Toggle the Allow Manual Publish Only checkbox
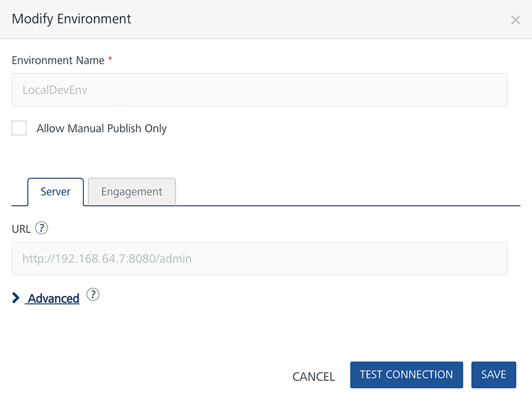The width and height of the screenshot is (532, 404). [x=20, y=128]
